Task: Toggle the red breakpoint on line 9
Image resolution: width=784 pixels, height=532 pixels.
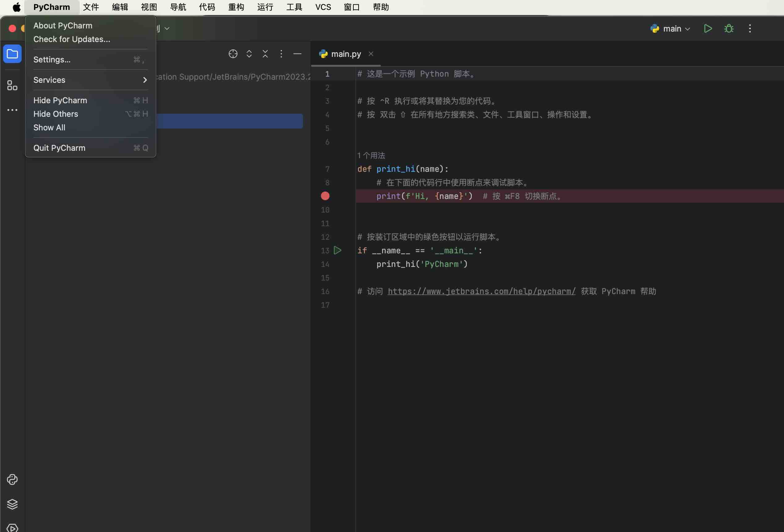Action: point(325,196)
